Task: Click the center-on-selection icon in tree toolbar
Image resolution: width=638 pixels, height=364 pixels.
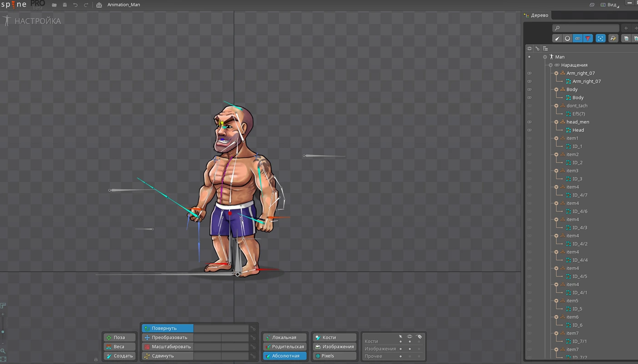Action: point(601,39)
